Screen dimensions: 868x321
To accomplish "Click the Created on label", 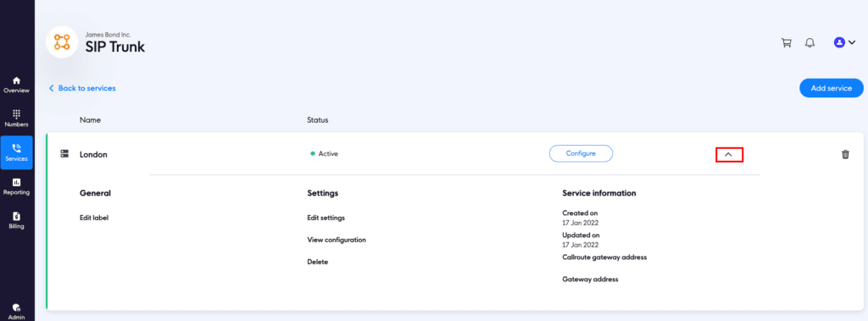I will point(580,213).
